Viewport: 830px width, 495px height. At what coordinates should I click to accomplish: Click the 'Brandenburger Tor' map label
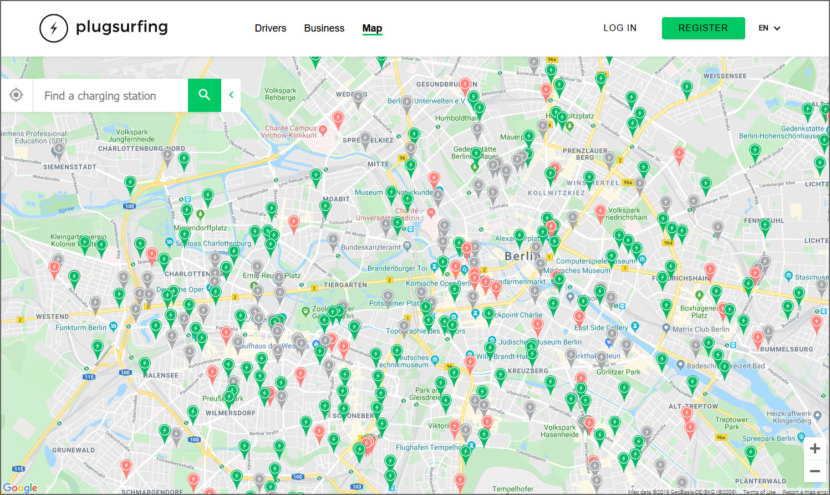tap(398, 268)
